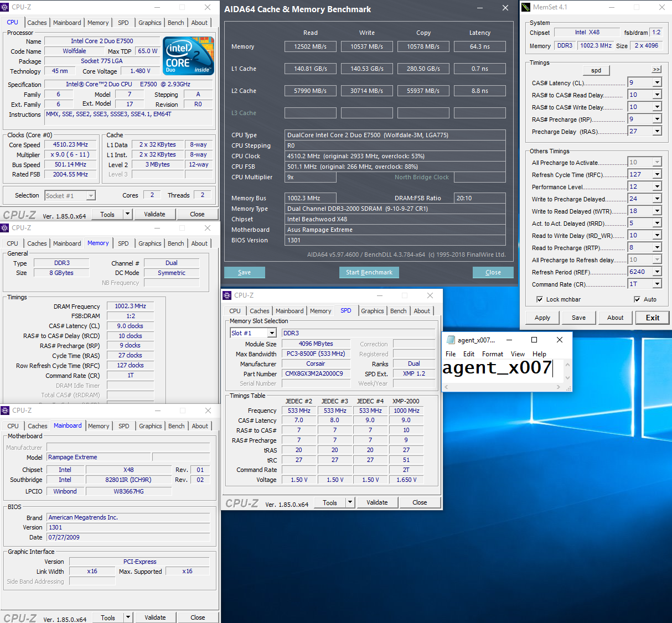
Task: Click the MemSet >> expand button
Action: coord(657,69)
